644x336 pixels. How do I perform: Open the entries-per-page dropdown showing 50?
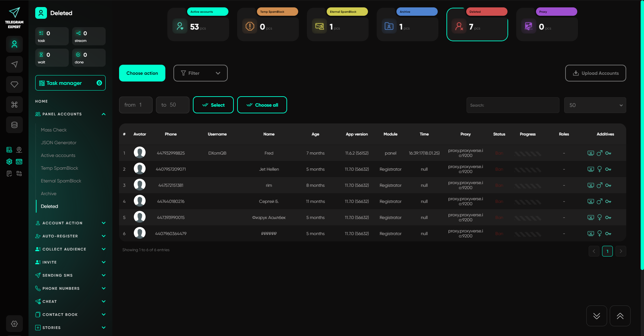595,105
